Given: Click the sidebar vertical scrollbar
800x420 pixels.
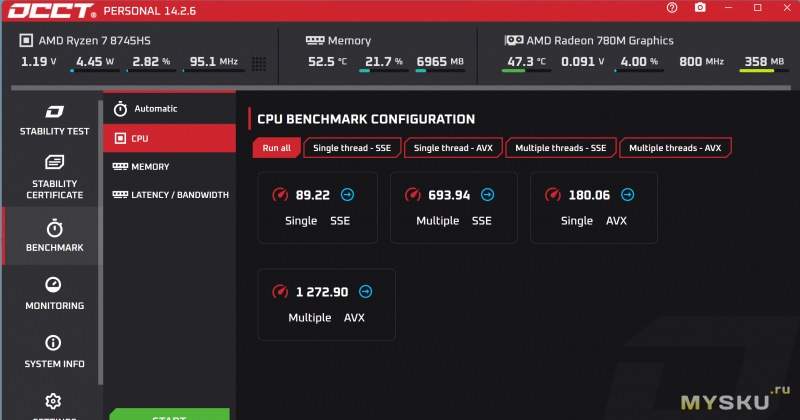Looking at the screenshot, I should pyautogui.click(x=101, y=242).
